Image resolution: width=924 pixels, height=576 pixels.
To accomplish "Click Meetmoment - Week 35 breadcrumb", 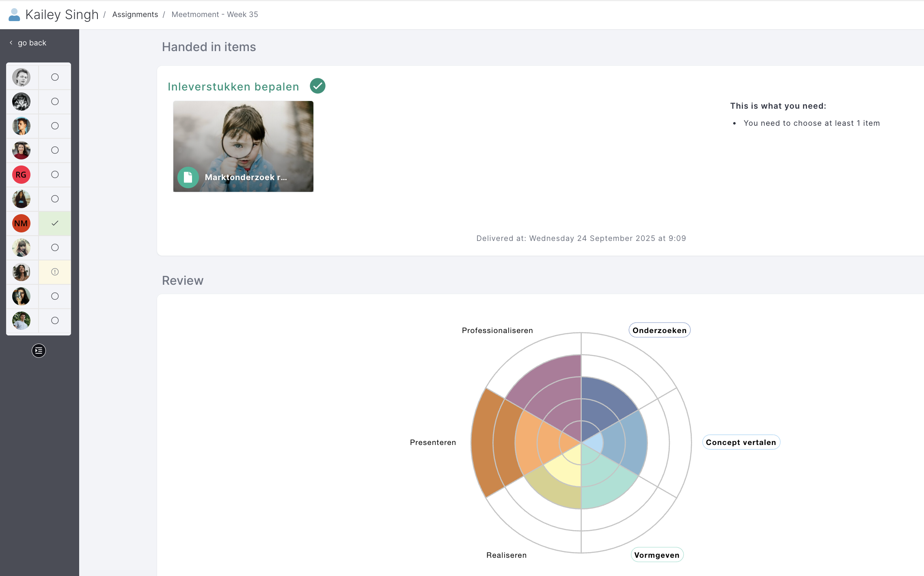I will [x=214, y=15].
